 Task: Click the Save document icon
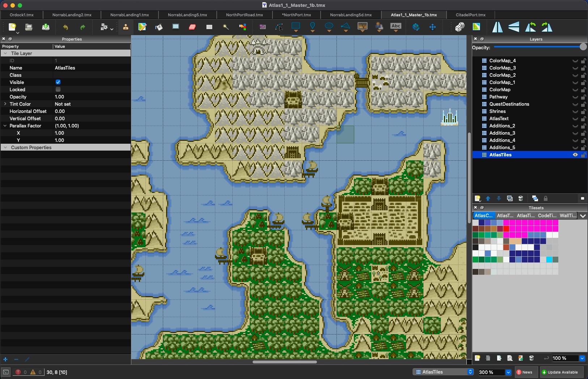(x=46, y=27)
